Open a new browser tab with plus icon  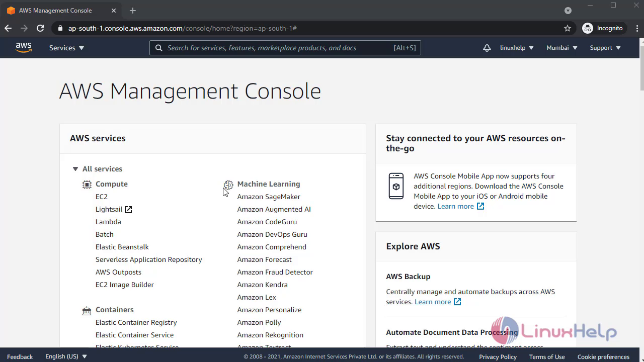pyautogui.click(x=133, y=11)
